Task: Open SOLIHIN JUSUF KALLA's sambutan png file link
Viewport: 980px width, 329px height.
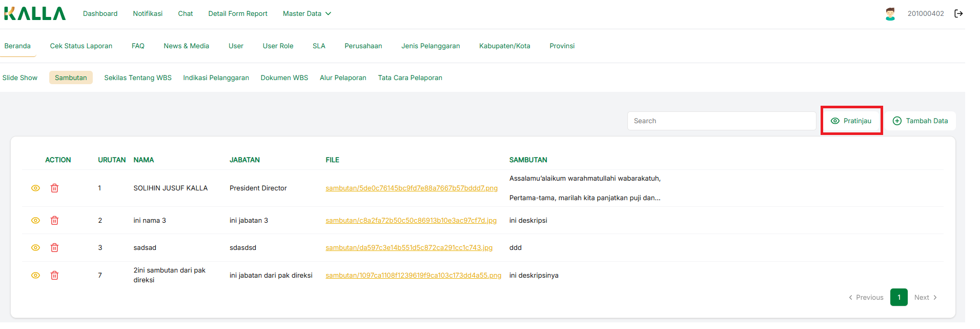Action: tap(411, 188)
